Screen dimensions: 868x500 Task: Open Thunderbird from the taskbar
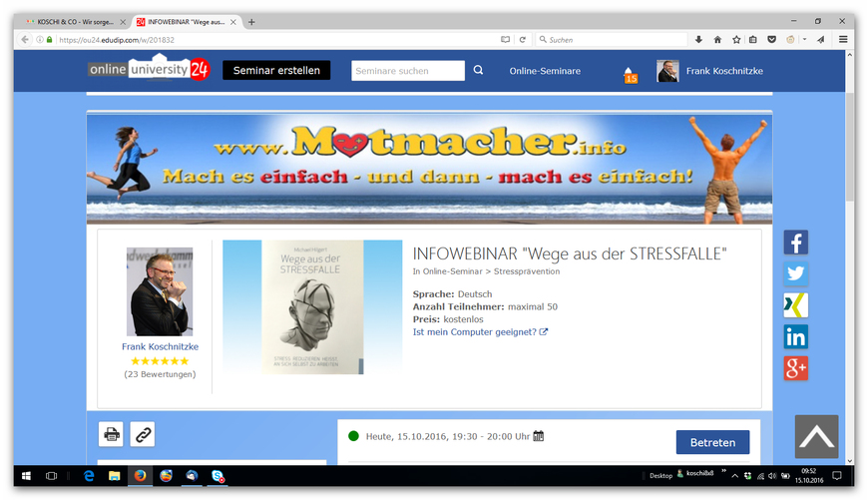(192, 476)
